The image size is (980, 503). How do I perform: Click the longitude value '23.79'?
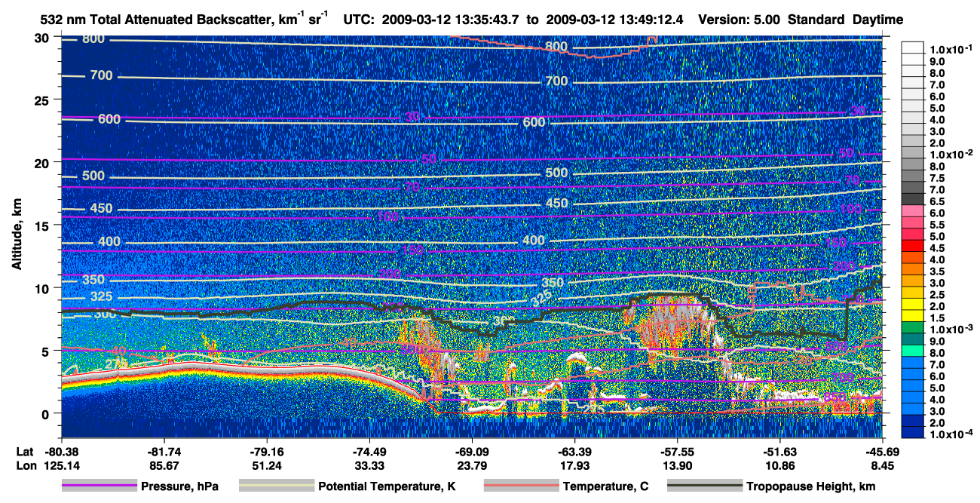[x=472, y=465]
